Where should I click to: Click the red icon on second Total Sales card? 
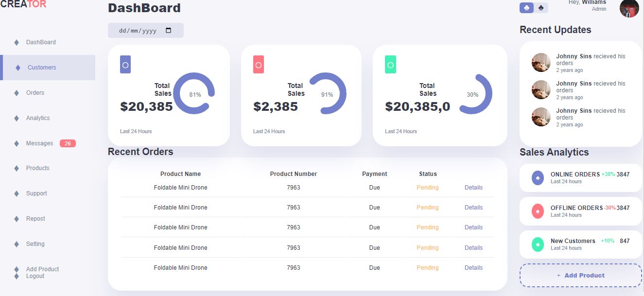[259, 65]
